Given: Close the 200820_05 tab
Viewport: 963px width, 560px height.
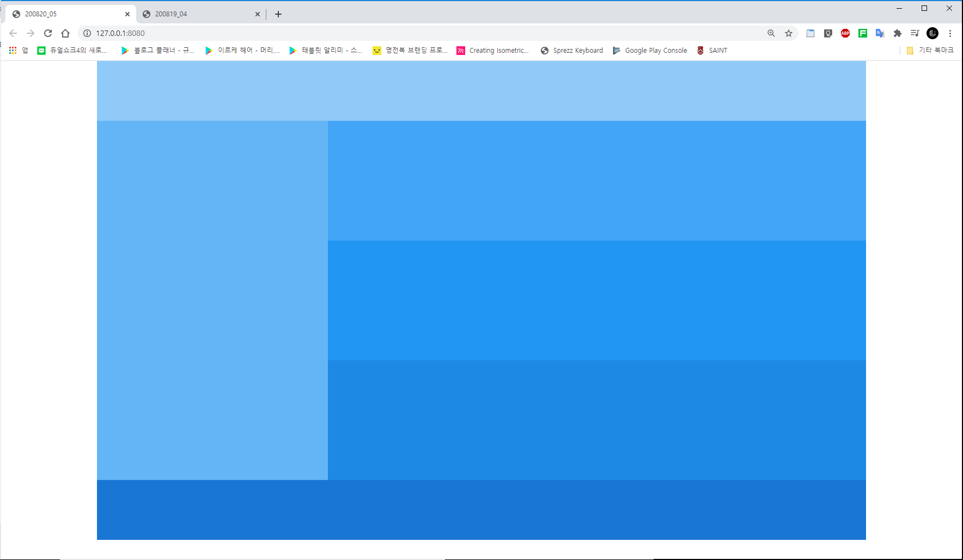Looking at the screenshot, I should pos(127,14).
